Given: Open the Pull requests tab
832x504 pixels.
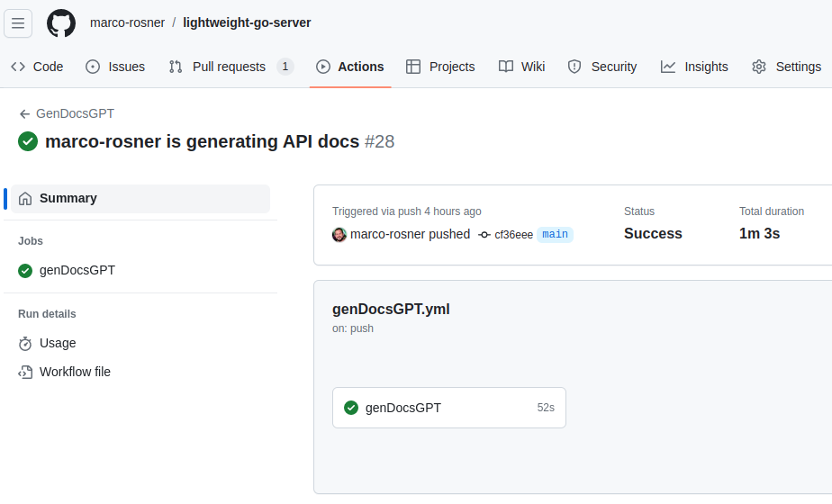Looking at the screenshot, I should point(231,67).
